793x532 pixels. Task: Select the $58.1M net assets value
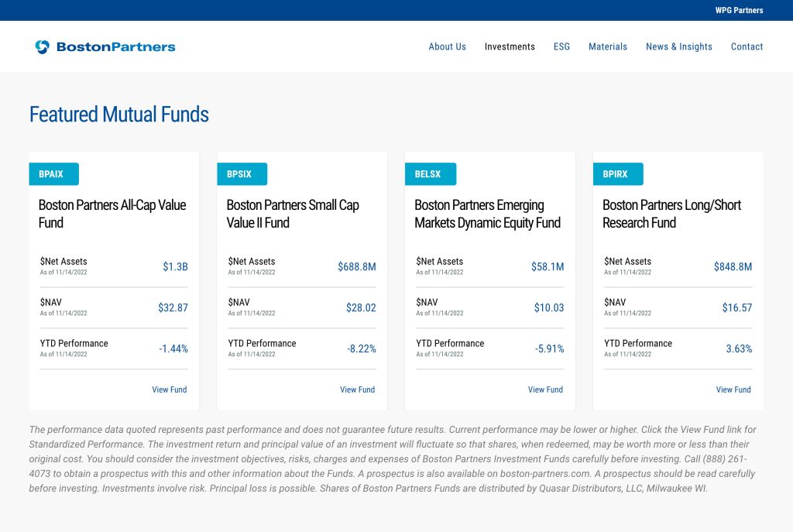coord(548,266)
